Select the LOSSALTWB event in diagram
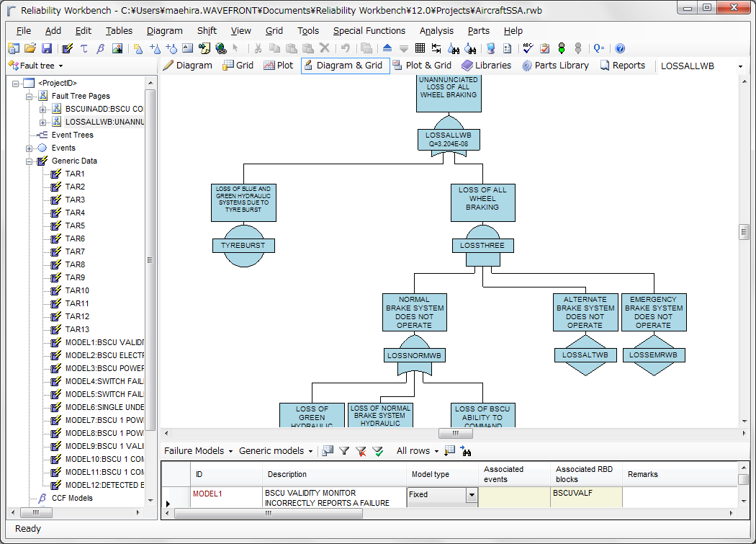 click(x=585, y=355)
